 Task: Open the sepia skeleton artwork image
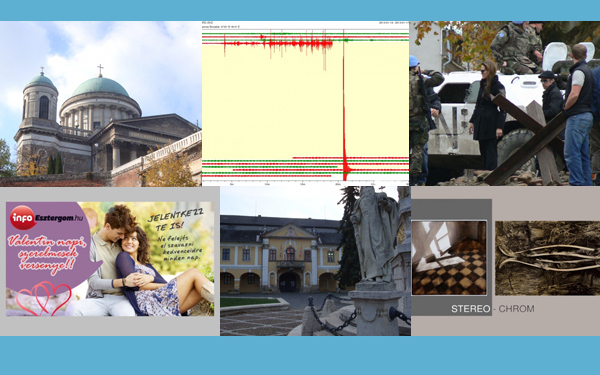[548, 258]
